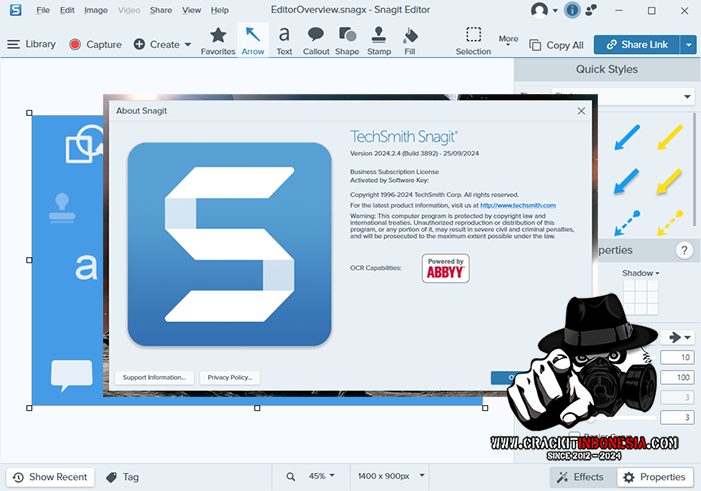Select the Arrow tool
Screen dimensions: 701x491
253,39
